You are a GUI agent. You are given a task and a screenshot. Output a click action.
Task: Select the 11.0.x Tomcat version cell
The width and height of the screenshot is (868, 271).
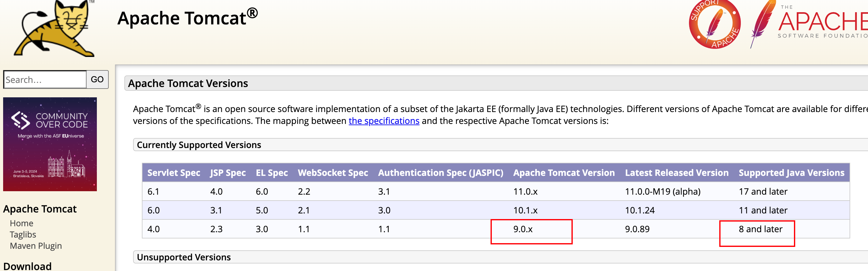coord(525,192)
